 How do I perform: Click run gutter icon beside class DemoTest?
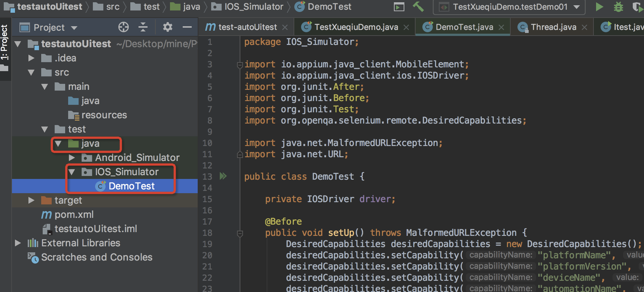click(x=223, y=176)
